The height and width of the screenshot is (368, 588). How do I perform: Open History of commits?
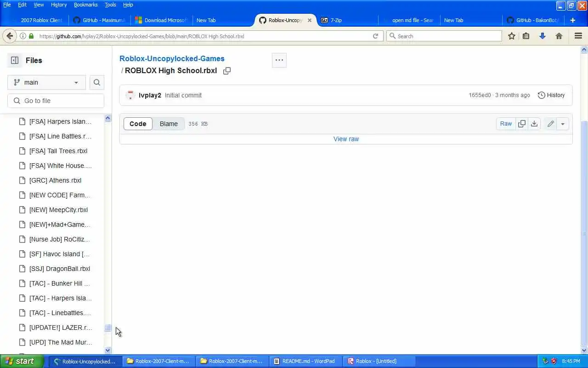pyautogui.click(x=551, y=95)
